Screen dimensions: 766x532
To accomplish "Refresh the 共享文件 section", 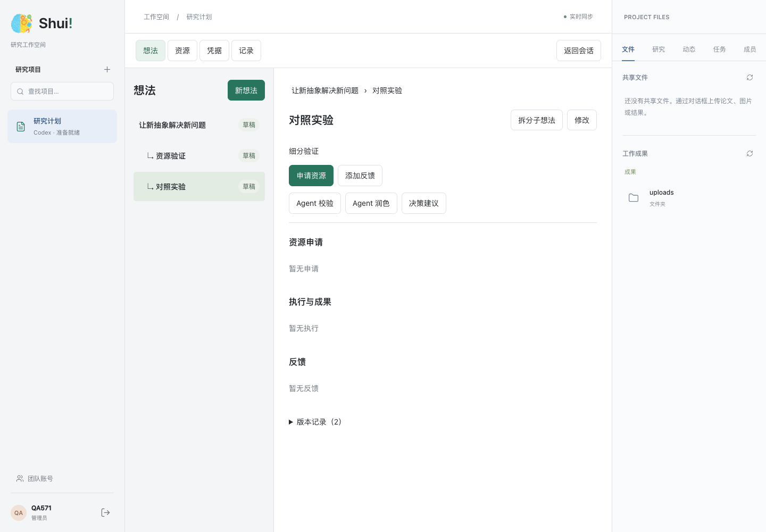I will [x=750, y=78].
